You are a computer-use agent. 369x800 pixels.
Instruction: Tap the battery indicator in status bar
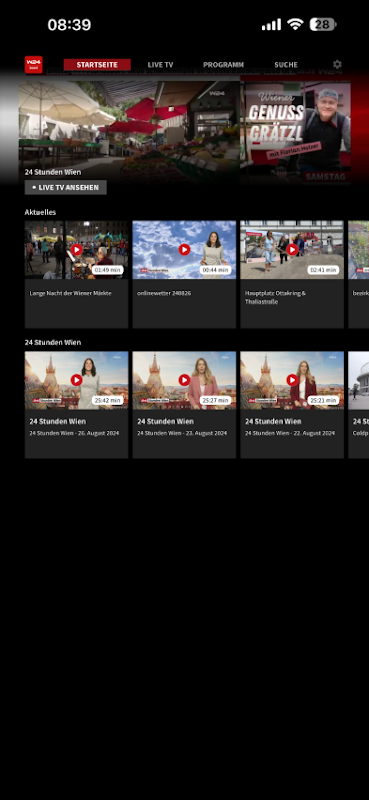click(x=323, y=24)
